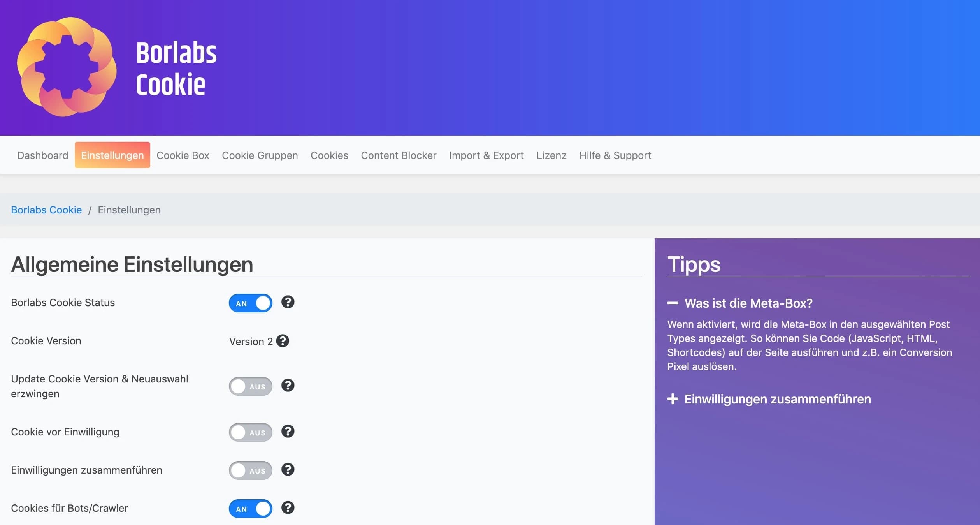Click Borlabs Cookie breadcrumb link
This screenshot has height=525, width=980.
coord(46,210)
